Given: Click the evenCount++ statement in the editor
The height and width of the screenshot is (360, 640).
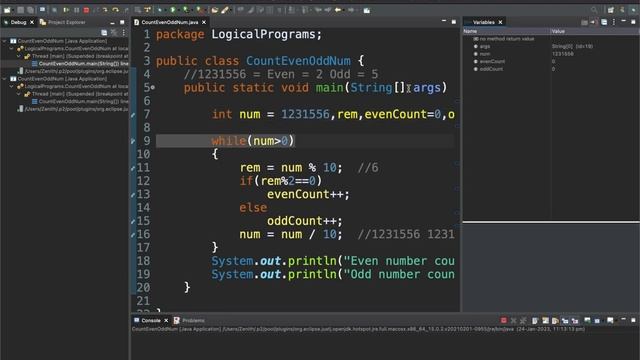Looking at the screenshot, I should click(x=308, y=195).
